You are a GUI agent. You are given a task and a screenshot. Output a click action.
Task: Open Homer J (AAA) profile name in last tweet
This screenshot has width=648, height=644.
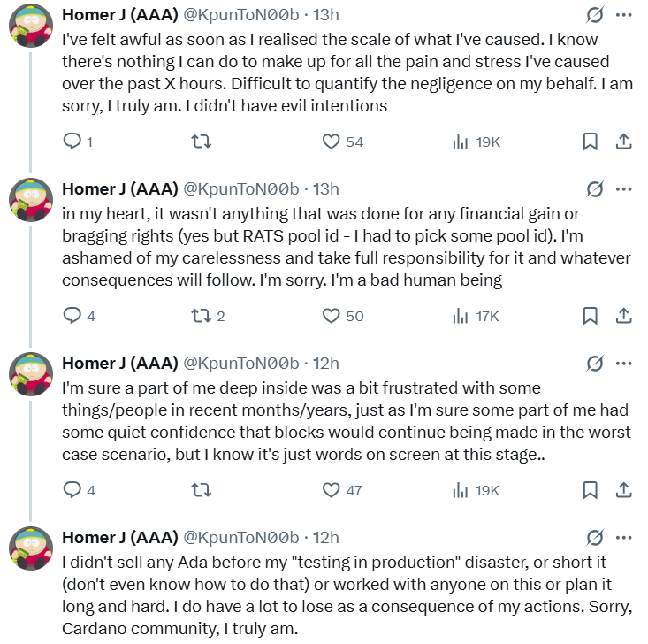tap(118, 538)
